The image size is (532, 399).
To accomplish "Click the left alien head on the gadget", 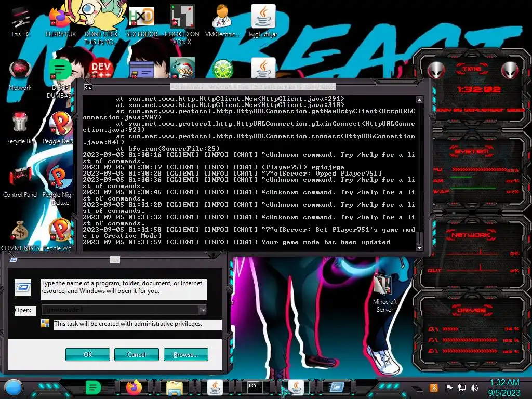I will (436, 70).
